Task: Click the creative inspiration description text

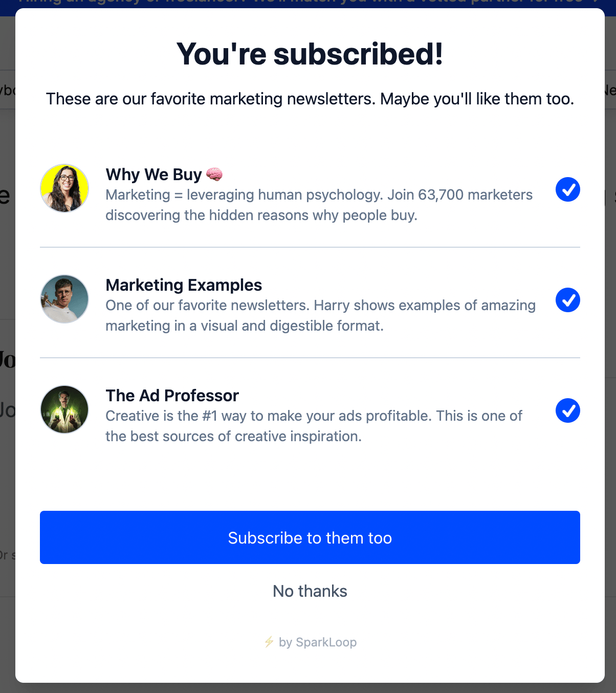Action: click(314, 426)
